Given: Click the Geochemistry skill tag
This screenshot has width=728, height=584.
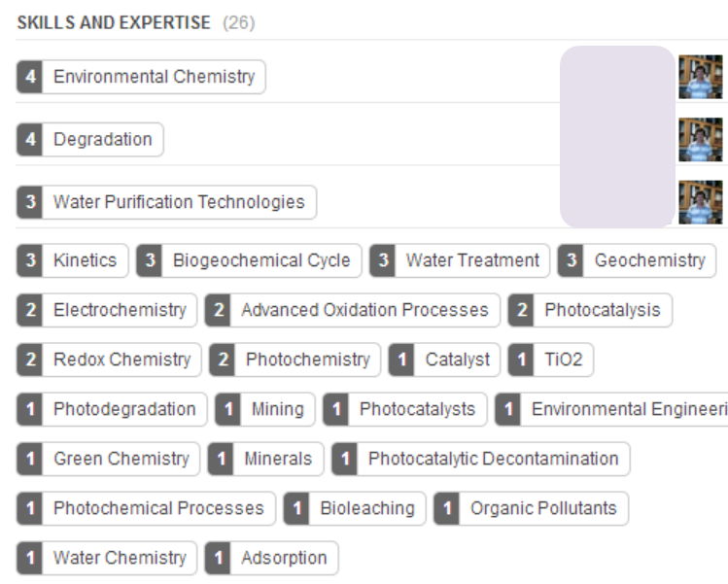Looking at the screenshot, I should 649,260.
